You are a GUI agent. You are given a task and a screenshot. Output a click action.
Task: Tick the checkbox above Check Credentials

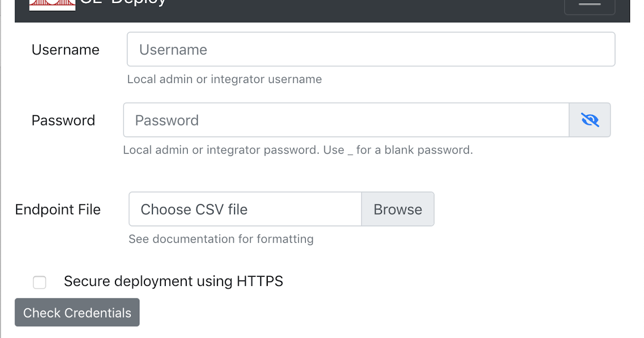coord(40,282)
